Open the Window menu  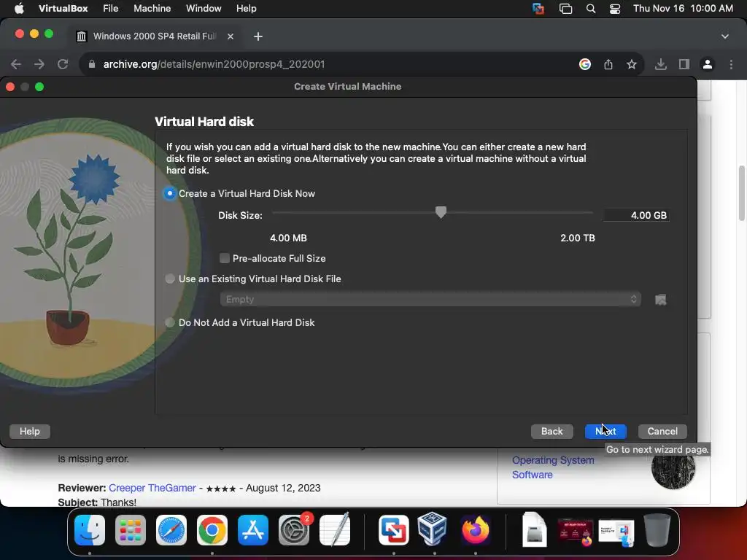point(204,9)
